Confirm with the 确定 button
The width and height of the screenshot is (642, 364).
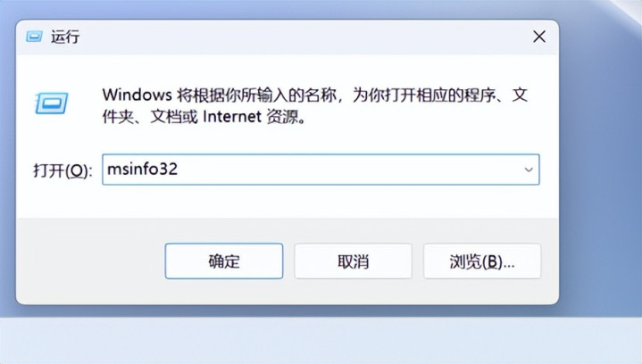pyautogui.click(x=224, y=261)
